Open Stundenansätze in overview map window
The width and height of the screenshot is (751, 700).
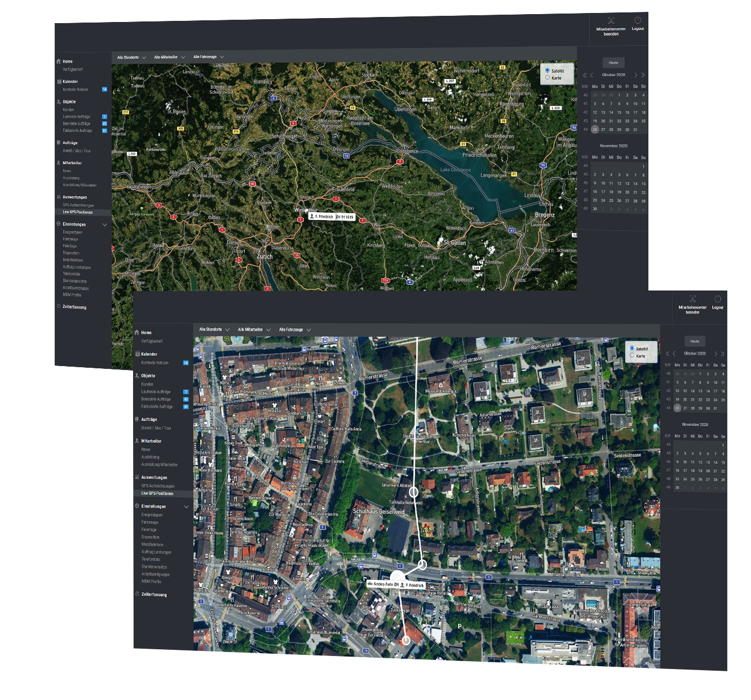pos(74,280)
